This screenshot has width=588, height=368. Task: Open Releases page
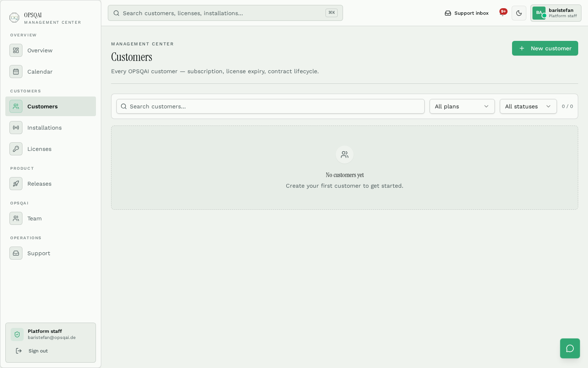(x=51, y=184)
